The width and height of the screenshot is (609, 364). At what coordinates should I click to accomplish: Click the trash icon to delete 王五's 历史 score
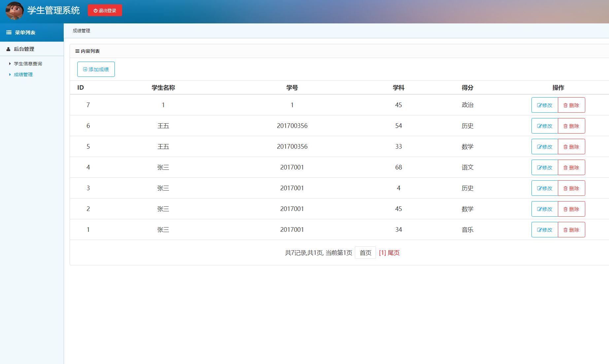pyautogui.click(x=565, y=126)
